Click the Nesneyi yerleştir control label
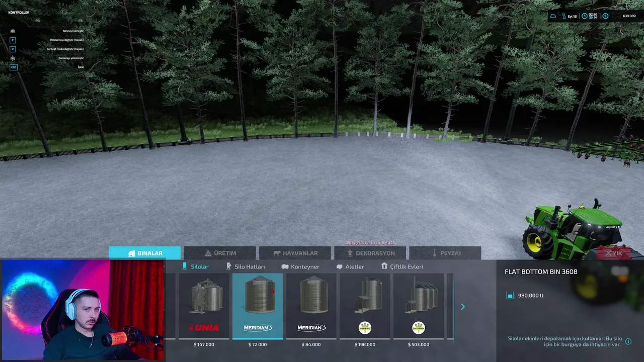The height and width of the screenshot is (362, 644). (73, 31)
